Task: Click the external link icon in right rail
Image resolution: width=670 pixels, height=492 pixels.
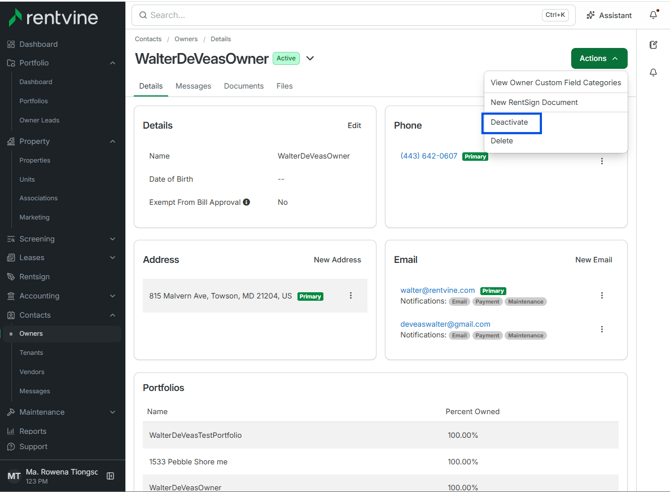Action: tap(653, 45)
